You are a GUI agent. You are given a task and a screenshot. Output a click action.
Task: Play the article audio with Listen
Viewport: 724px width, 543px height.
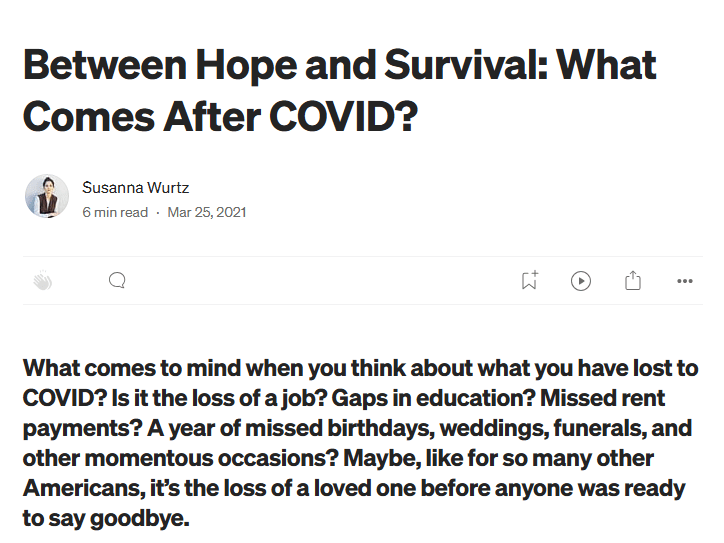coord(581,281)
